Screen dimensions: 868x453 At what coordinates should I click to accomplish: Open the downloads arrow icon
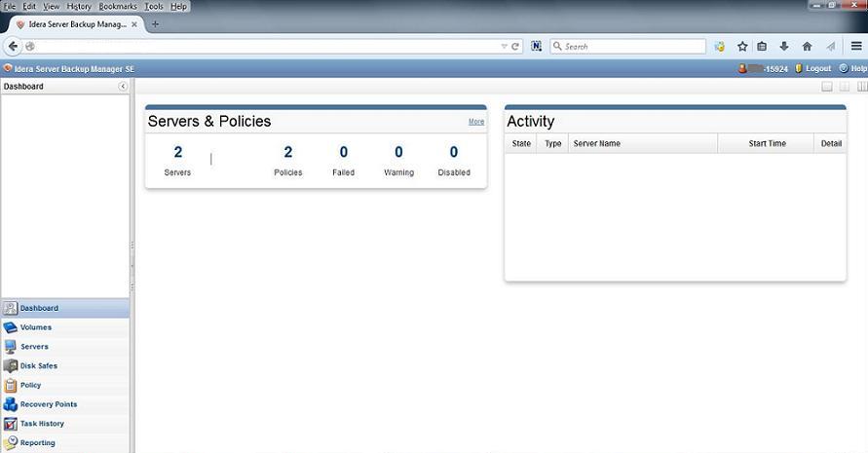(784, 47)
